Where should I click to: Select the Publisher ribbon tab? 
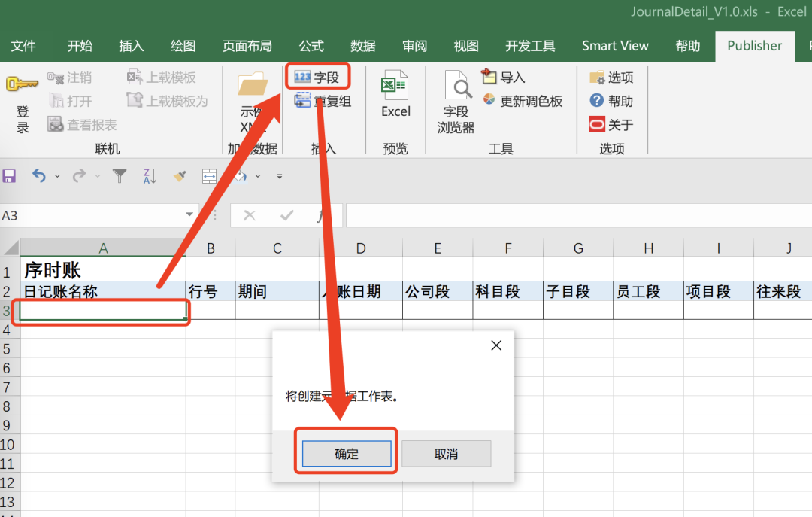click(x=755, y=46)
